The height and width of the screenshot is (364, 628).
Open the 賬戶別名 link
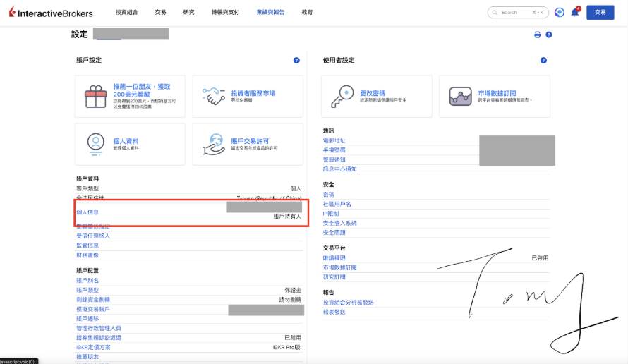pyautogui.click(x=87, y=281)
